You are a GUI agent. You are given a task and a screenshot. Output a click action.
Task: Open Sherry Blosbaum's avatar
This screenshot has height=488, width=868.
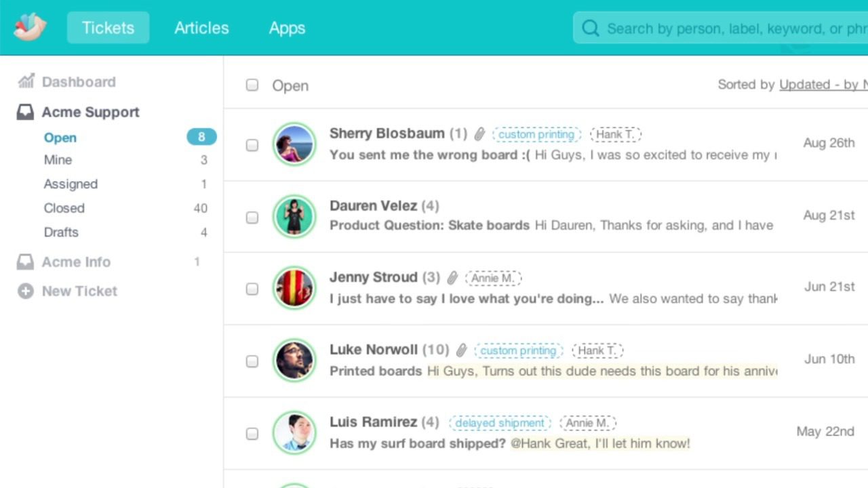tap(294, 144)
